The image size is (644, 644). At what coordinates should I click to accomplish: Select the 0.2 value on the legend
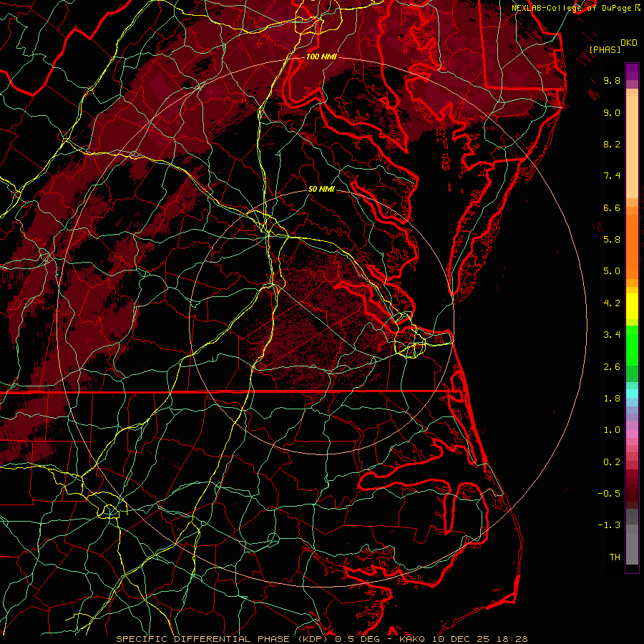[612, 462]
